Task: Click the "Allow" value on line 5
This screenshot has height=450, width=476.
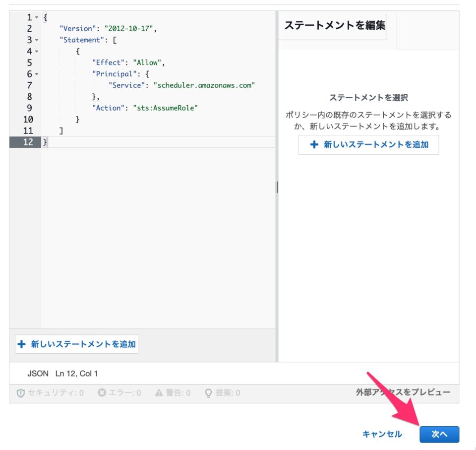Action: pyautogui.click(x=147, y=63)
